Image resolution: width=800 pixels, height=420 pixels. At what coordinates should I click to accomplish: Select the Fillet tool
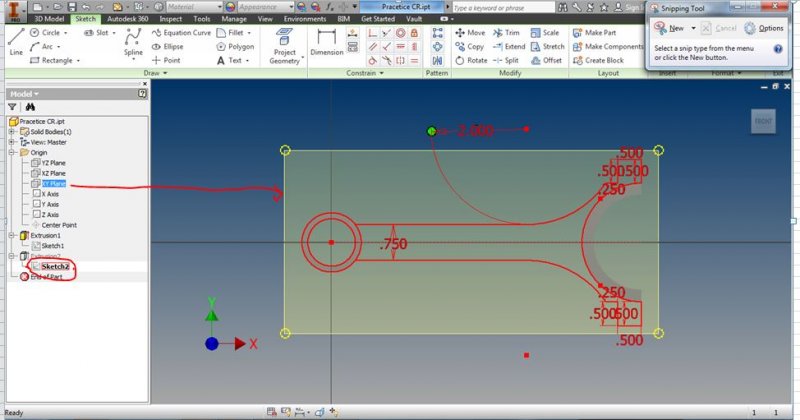[x=230, y=33]
